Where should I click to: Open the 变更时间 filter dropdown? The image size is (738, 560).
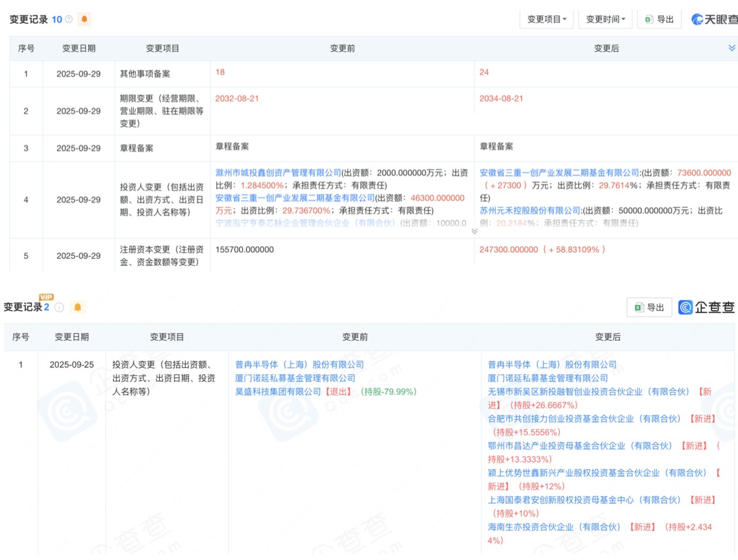tap(605, 19)
